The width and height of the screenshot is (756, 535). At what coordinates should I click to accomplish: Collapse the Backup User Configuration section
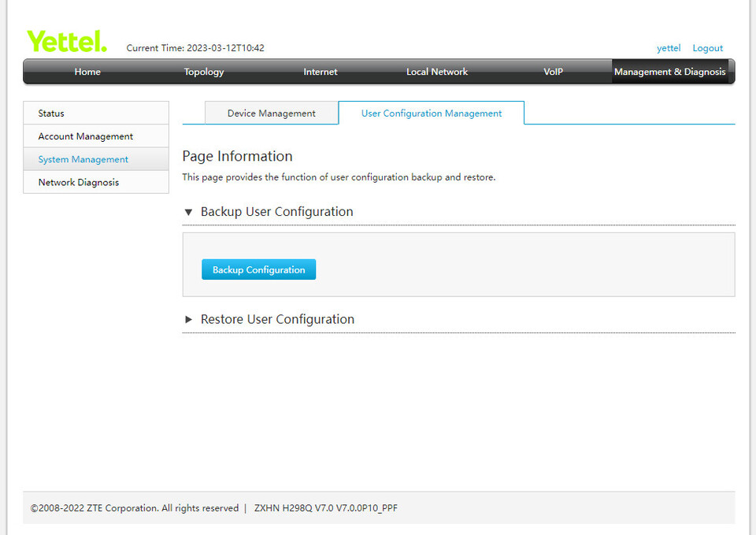point(188,211)
